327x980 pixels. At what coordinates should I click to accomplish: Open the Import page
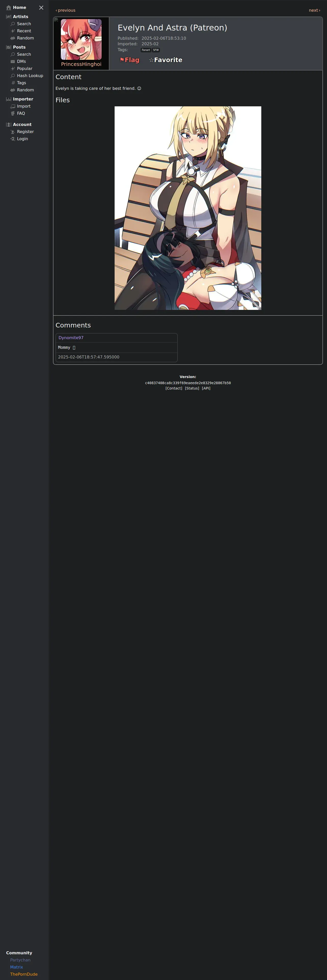tap(24, 107)
